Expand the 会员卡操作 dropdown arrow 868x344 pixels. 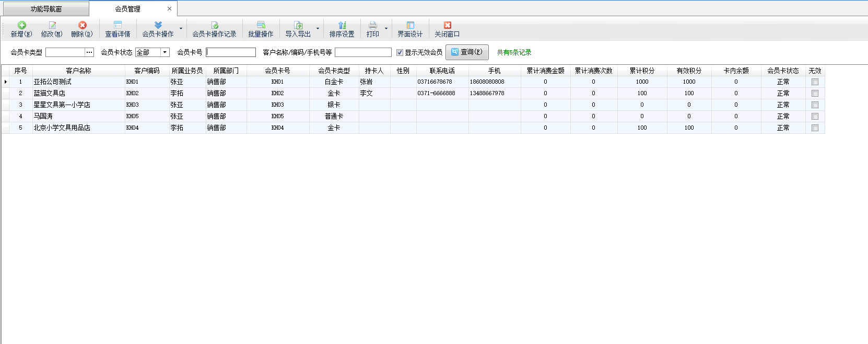pyautogui.click(x=181, y=29)
